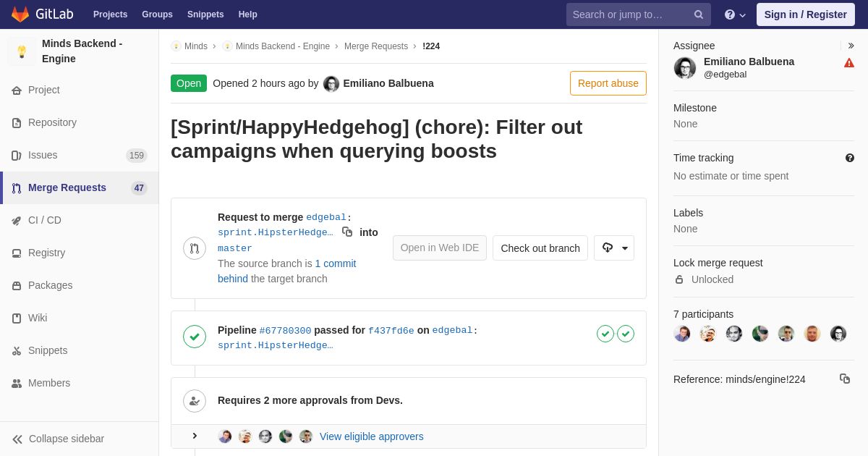Collapse the right sidebar with chevrons
Screen dimensions: 868x456
pos(851,46)
